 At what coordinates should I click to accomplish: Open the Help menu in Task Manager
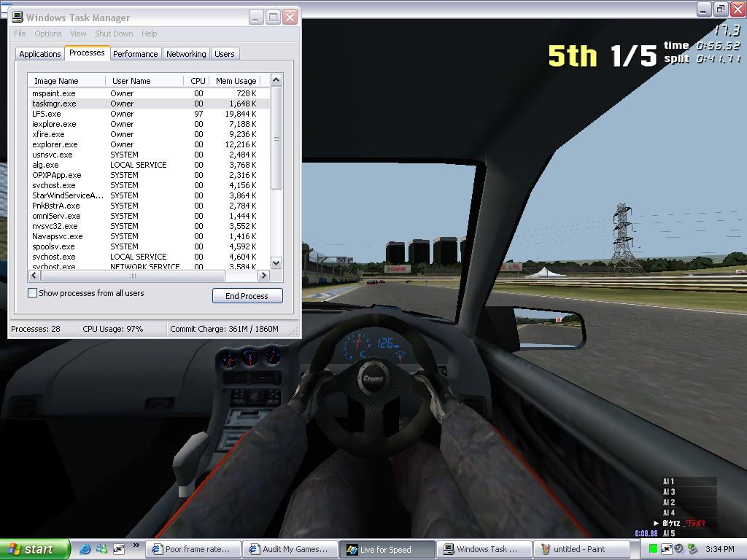[x=149, y=34]
